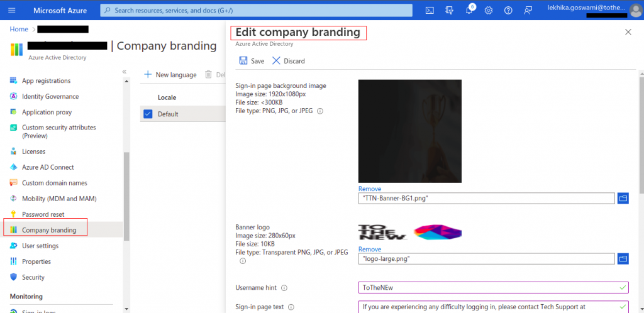This screenshot has width=644, height=313.
Task: Open the Feedback icon in top bar
Action: 528,10
